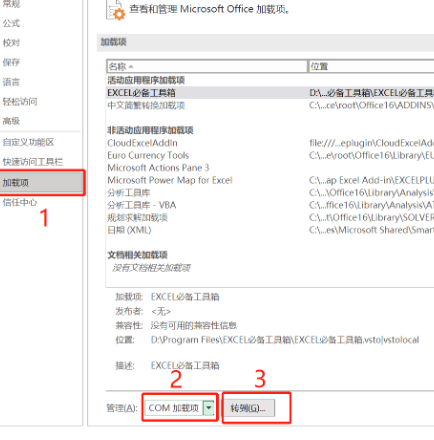Click the 活动应用程序加载项 group heading
The height and width of the screenshot is (440, 434).
pos(146,80)
